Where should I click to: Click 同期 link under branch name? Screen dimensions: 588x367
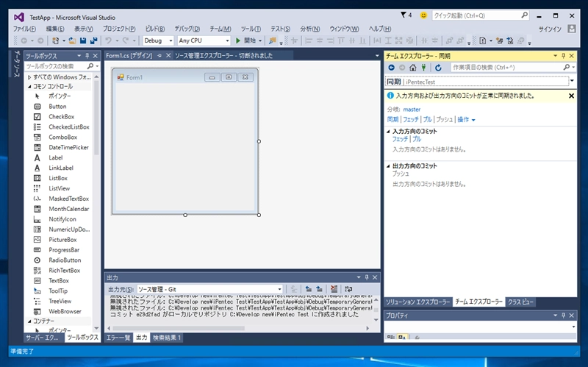pyautogui.click(x=392, y=120)
